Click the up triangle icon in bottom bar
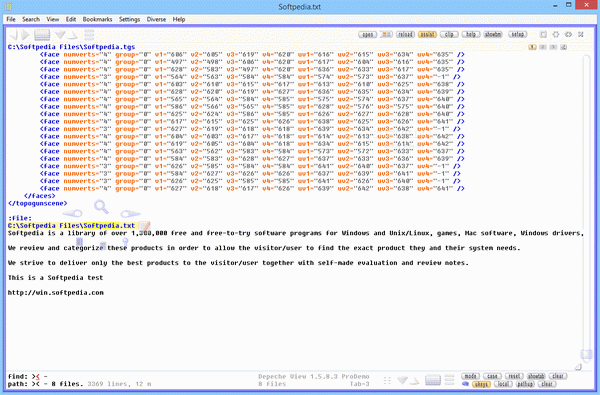The height and width of the screenshot is (395, 600). [x=414, y=381]
